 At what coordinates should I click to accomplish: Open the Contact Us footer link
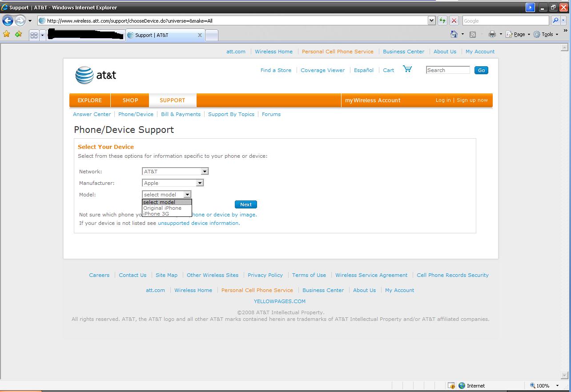[x=133, y=275]
